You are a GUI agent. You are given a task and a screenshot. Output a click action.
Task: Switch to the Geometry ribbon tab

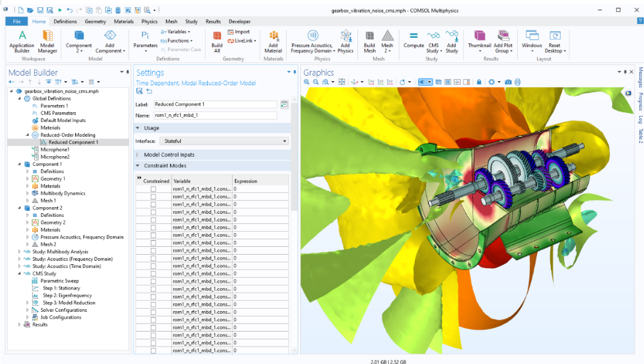coord(96,22)
